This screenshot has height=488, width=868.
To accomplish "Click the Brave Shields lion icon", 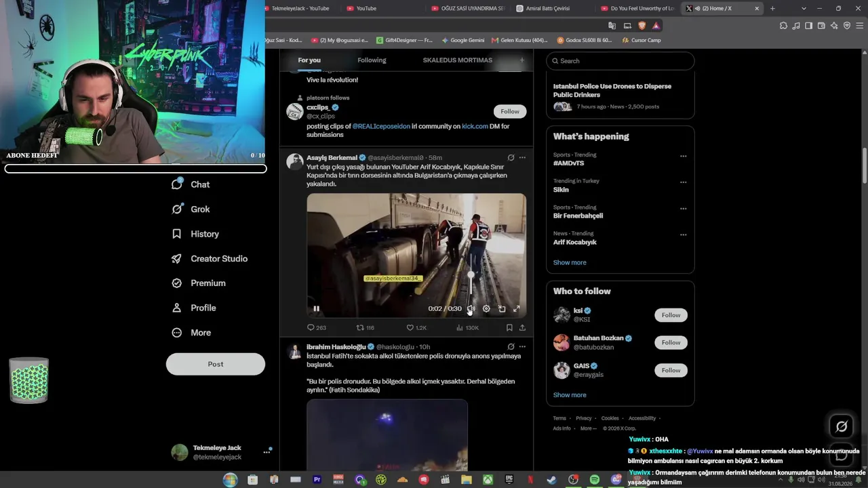I will (642, 25).
